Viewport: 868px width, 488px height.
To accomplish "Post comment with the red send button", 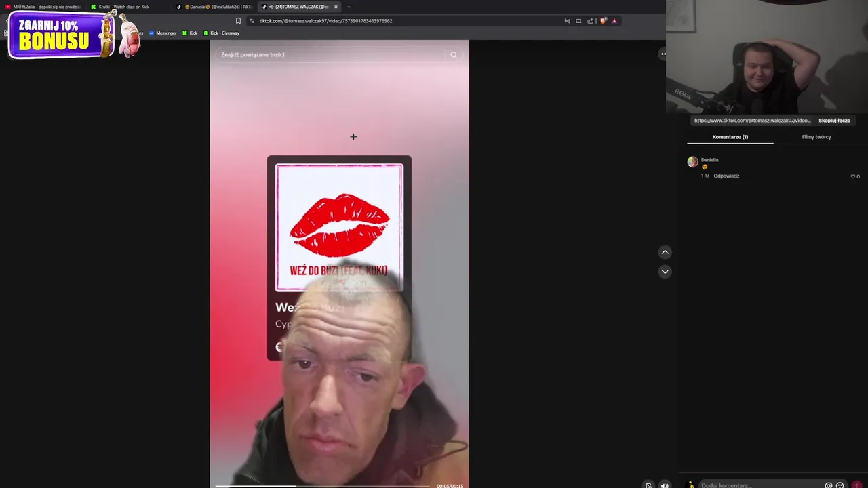I will pos(857,485).
